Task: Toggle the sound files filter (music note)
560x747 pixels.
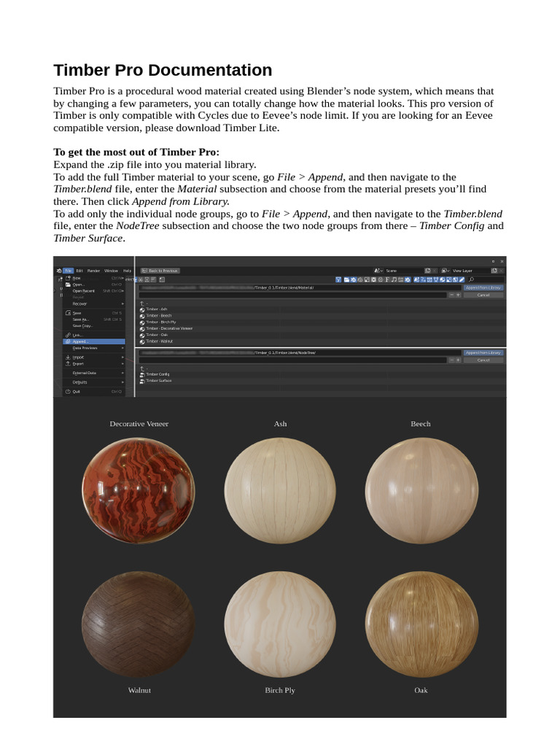Action: tap(394, 279)
